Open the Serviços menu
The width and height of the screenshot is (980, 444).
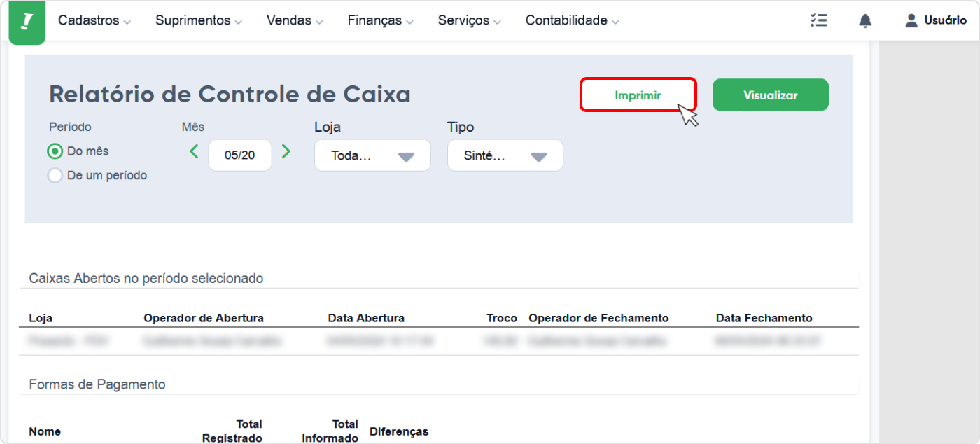(x=470, y=20)
